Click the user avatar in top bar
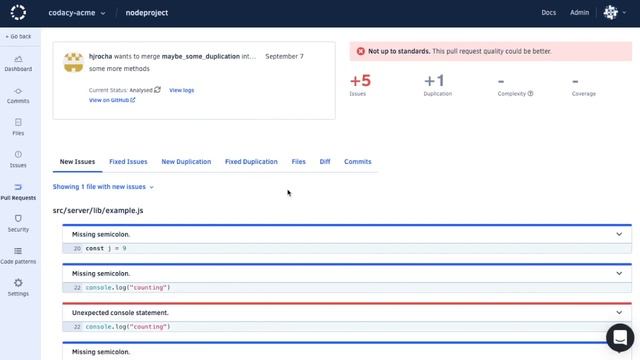The image size is (640, 360). point(611,13)
